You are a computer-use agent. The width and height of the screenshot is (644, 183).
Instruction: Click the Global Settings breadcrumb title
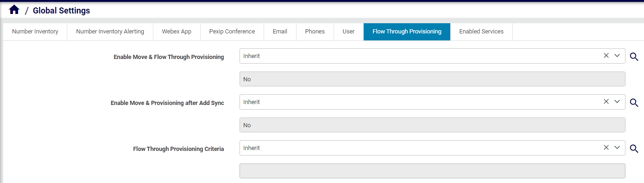(x=62, y=10)
